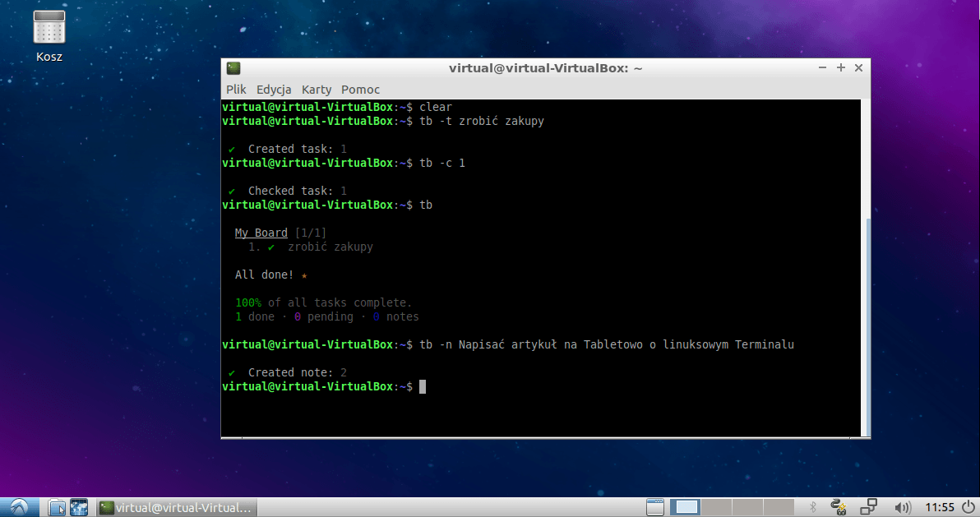Open the power/logout button in panel

click(x=968, y=507)
